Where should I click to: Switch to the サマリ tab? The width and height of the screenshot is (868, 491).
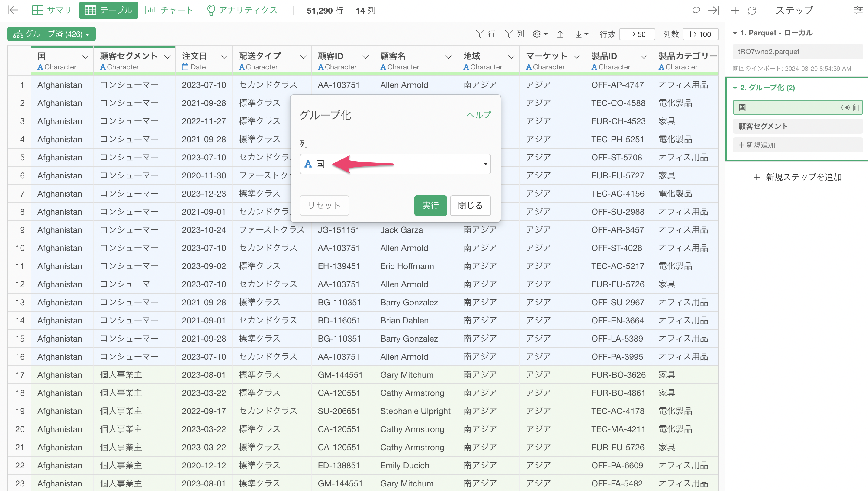(x=52, y=10)
